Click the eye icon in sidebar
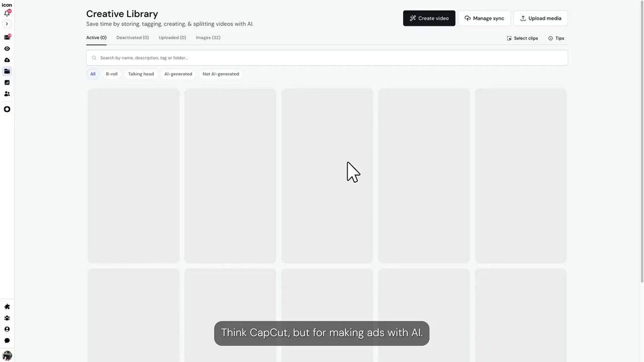The width and height of the screenshot is (644, 362). click(x=7, y=49)
